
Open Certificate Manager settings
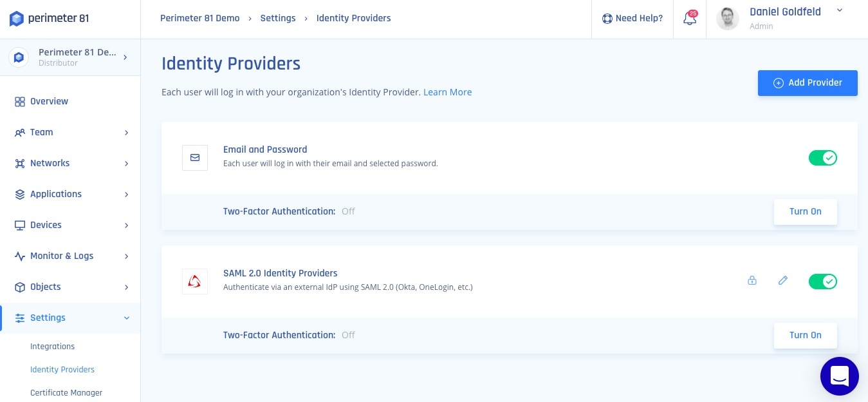click(66, 393)
